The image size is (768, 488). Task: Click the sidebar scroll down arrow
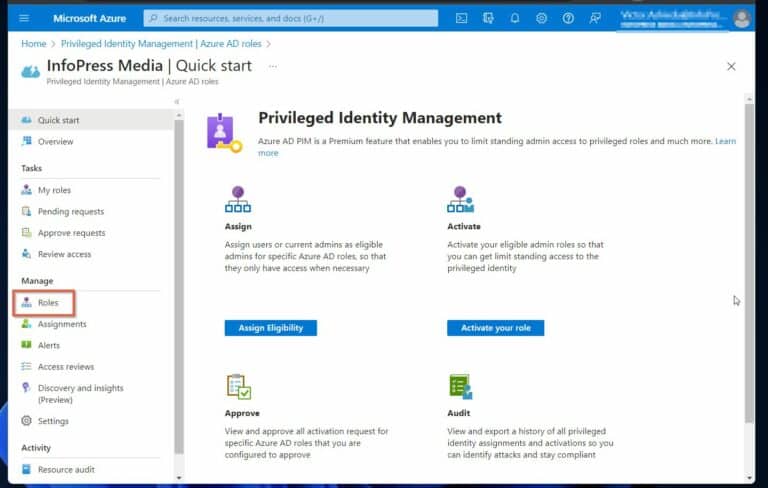[x=179, y=477]
